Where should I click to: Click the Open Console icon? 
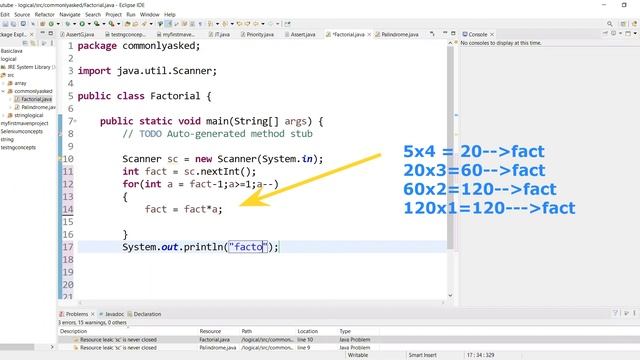[x=629, y=33]
